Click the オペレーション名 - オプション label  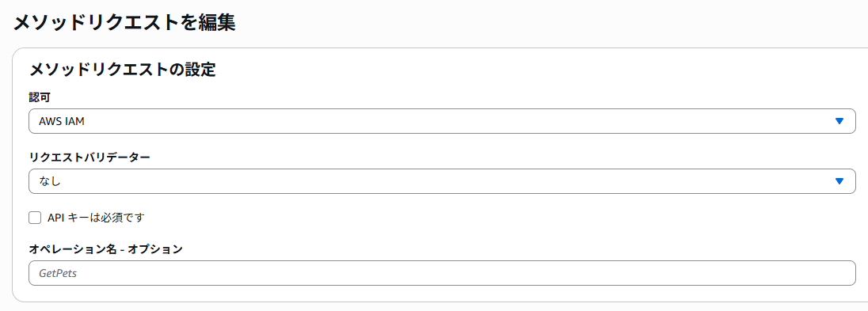tap(106, 249)
